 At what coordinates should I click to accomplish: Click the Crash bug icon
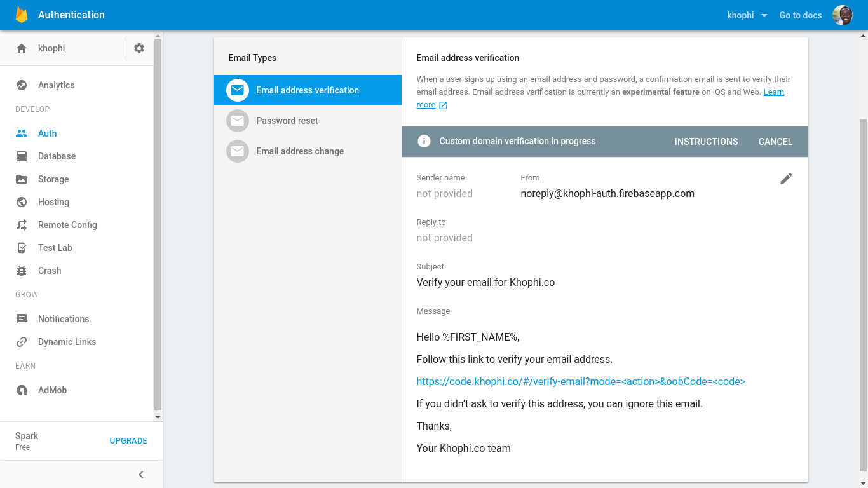click(x=22, y=271)
